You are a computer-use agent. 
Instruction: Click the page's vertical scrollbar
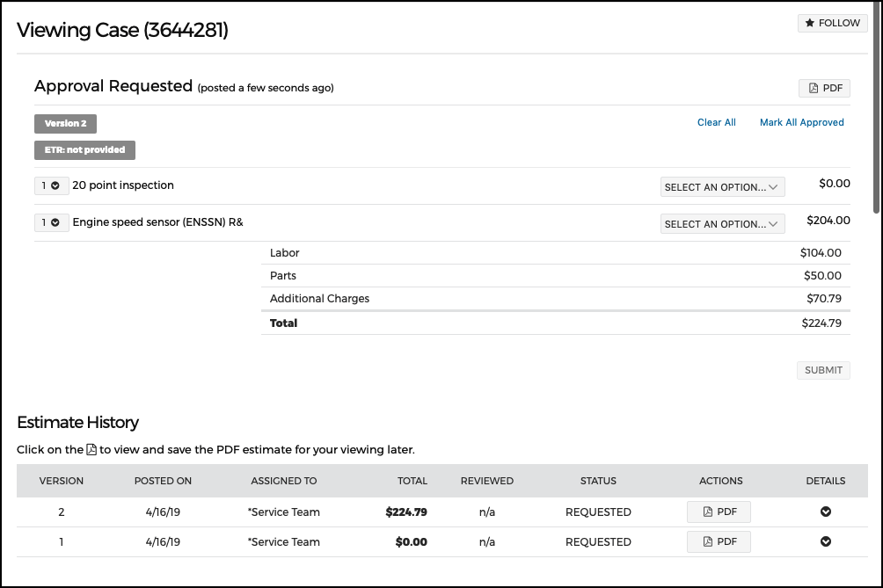tap(876, 107)
